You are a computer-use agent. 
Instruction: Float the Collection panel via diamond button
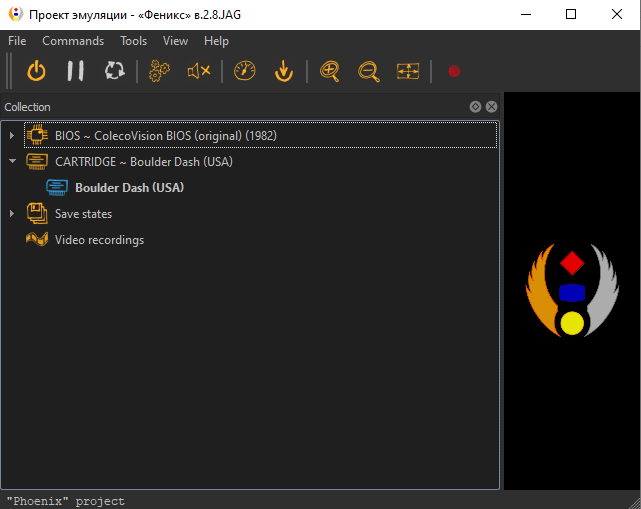[x=475, y=107]
